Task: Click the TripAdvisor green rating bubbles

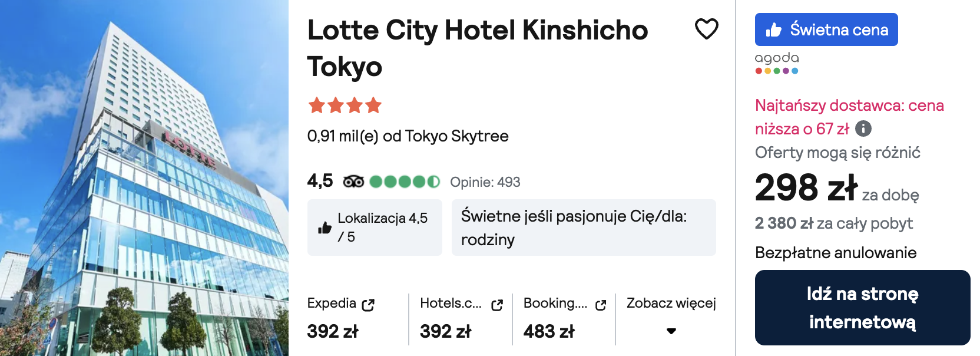Action: (x=405, y=182)
